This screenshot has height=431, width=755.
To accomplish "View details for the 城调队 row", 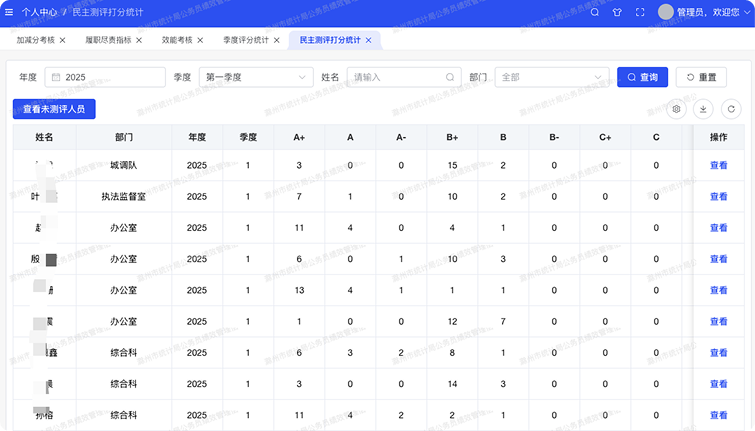I will (718, 165).
